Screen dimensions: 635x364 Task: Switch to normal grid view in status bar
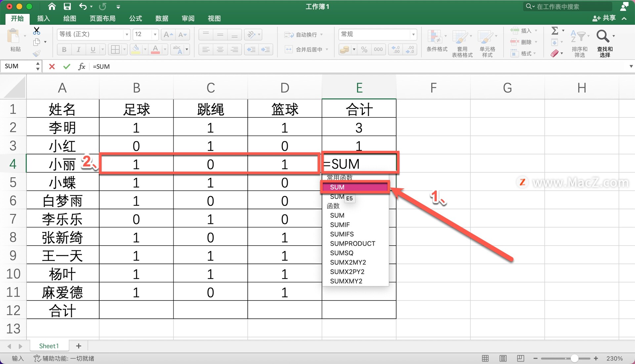(x=485, y=358)
